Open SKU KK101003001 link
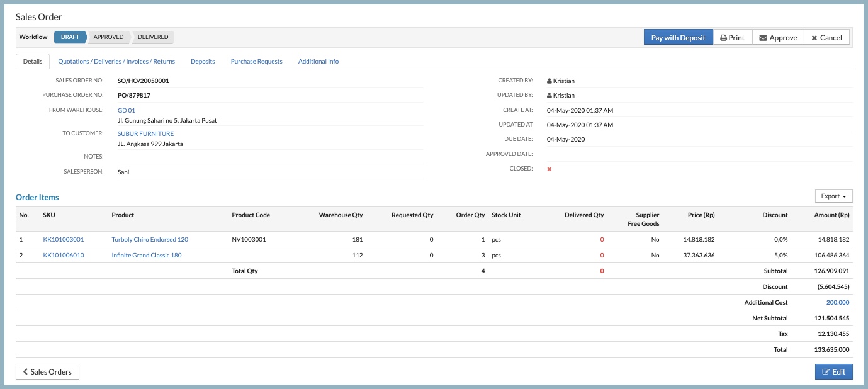The width and height of the screenshot is (868, 389). (x=64, y=240)
